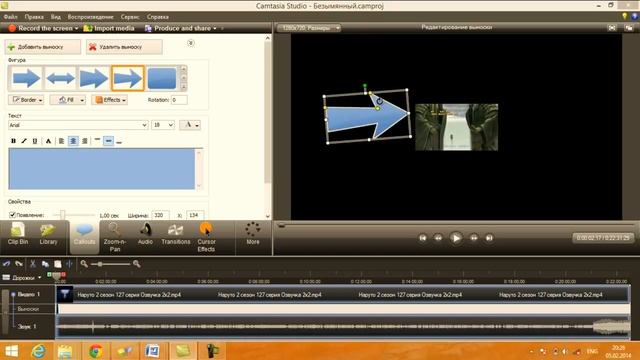Open the Fill dropdown
Screen dimensions: 640x360
pyautogui.click(x=67, y=100)
